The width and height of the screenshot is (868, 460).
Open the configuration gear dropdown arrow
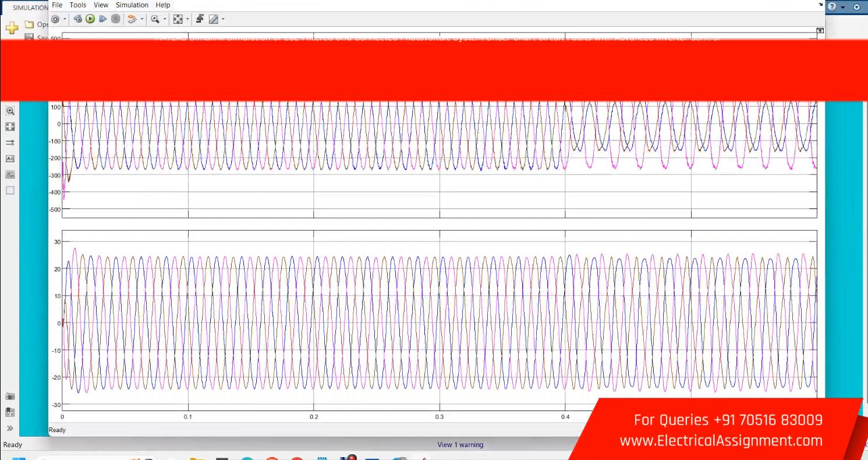click(65, 19)
